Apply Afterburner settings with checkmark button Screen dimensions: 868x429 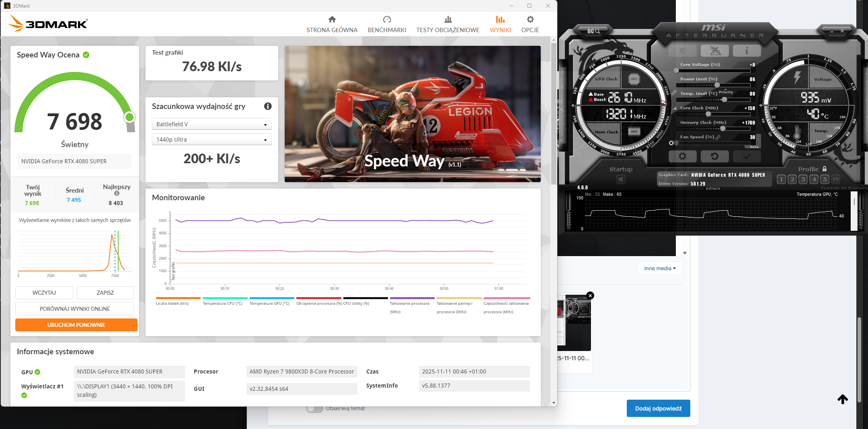pyautogui.click(x=747, y=156)
